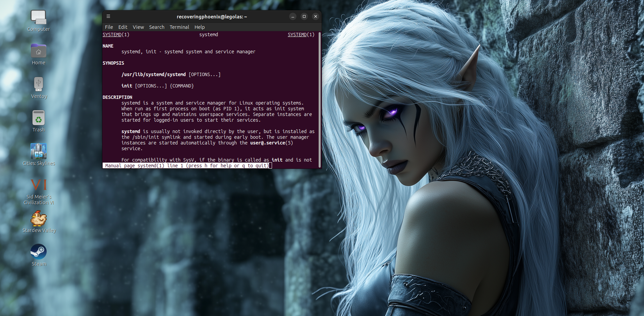
Task: Click the SYNOPSIS section heading
Action: (x=114, y=63)
